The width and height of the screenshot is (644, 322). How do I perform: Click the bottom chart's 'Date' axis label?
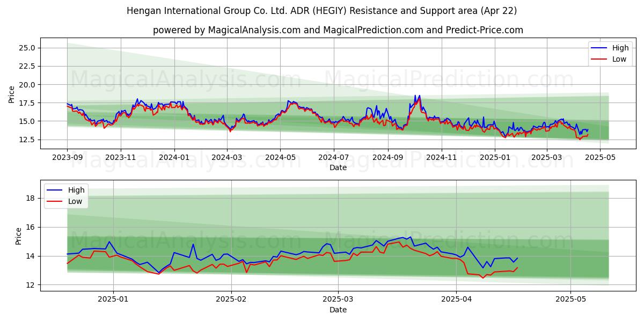(338, 310)
